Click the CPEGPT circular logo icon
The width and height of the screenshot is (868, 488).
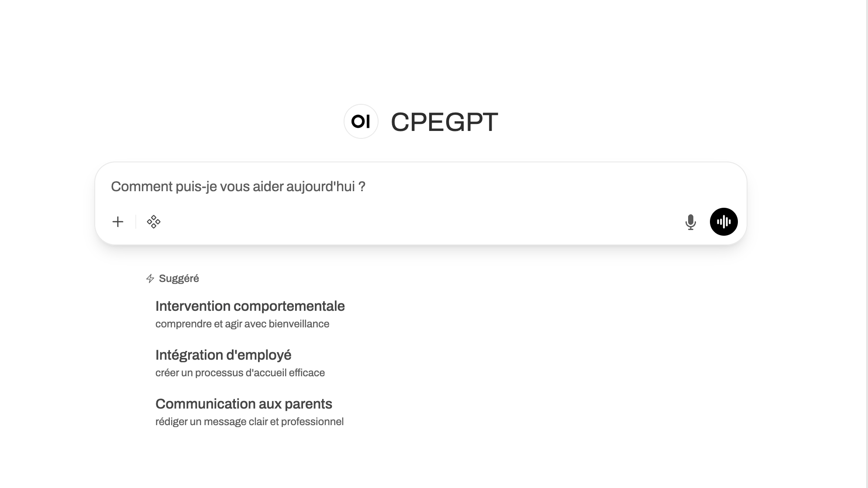361,121
